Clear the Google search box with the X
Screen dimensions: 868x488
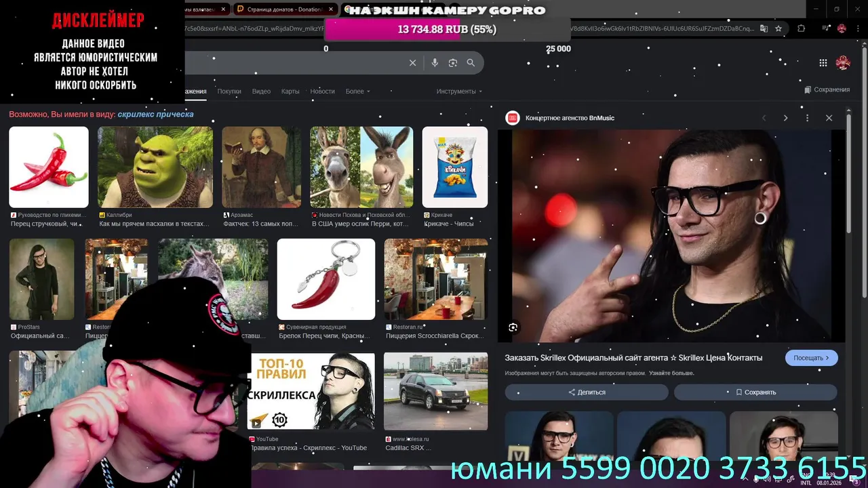[412, 63]
